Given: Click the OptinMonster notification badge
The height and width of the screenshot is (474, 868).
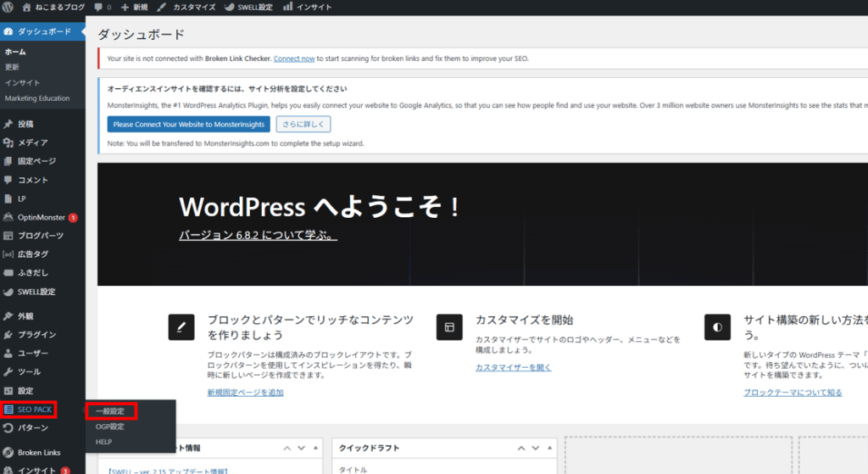Looking at the screenshot, I should click(73, 218).
